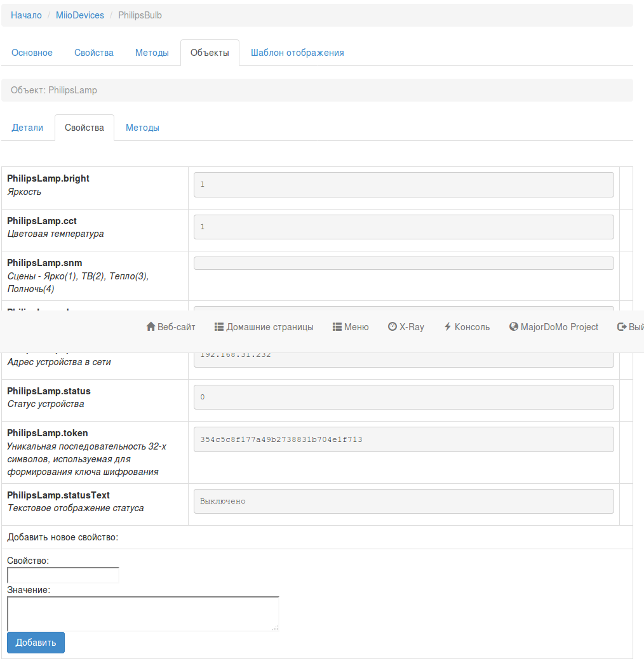Select the Детали tab of PhilipsLamp object
The height and width of the screenshot is (661, 644).
point(28,128)
